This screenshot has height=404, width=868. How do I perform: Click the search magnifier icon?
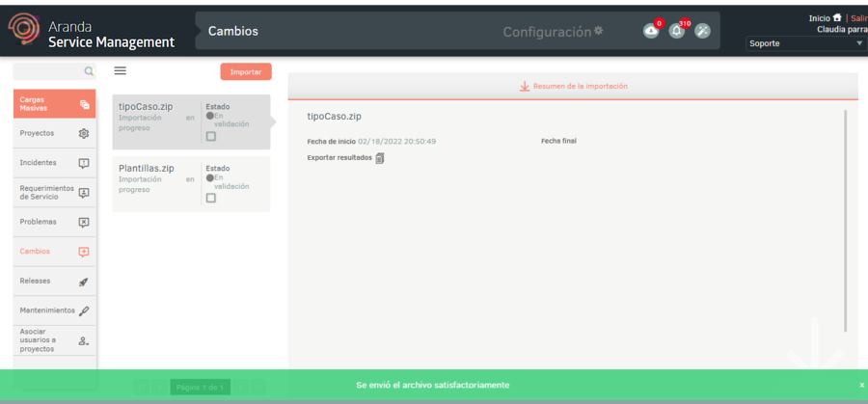pos(89,71)
